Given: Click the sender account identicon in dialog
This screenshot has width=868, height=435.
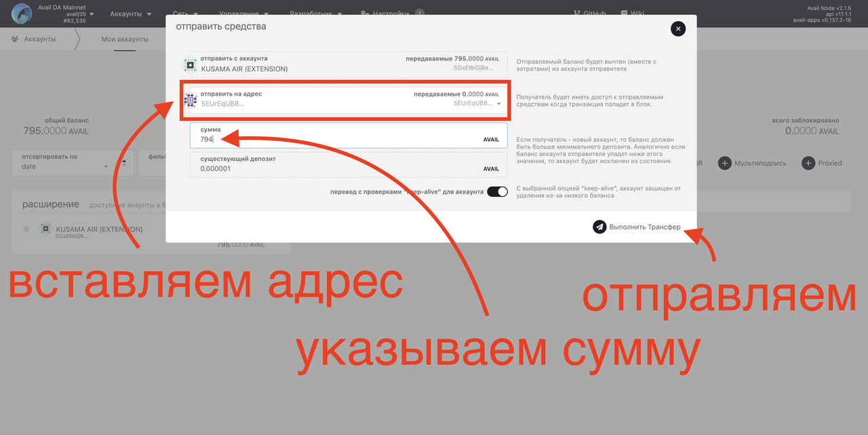Looking at the screenshot, I should 191,66.
